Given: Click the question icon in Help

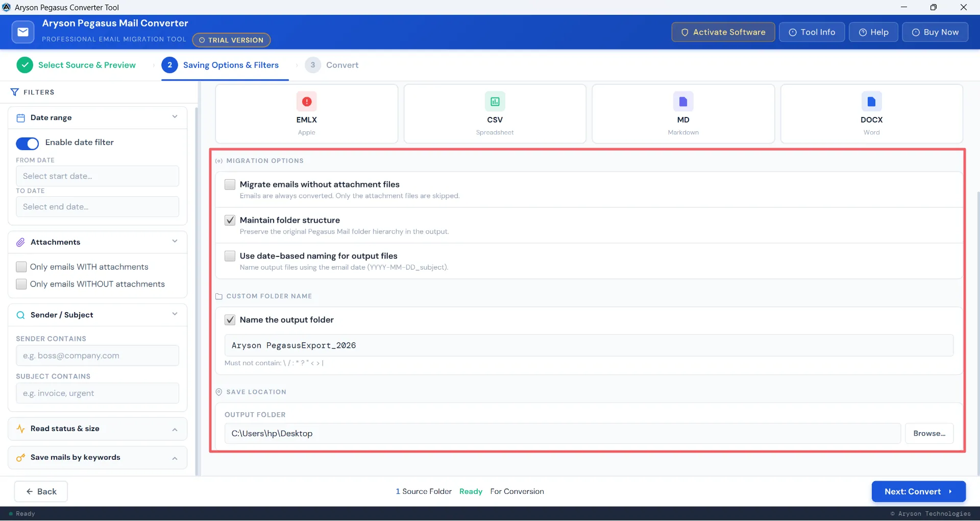Looking at the screenshot, I should (863, 32).
